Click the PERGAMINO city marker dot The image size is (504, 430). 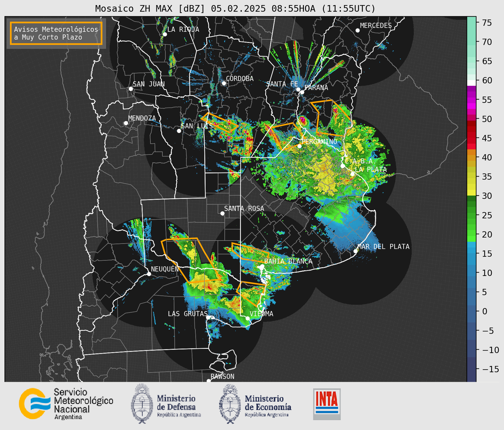[299, 146]
